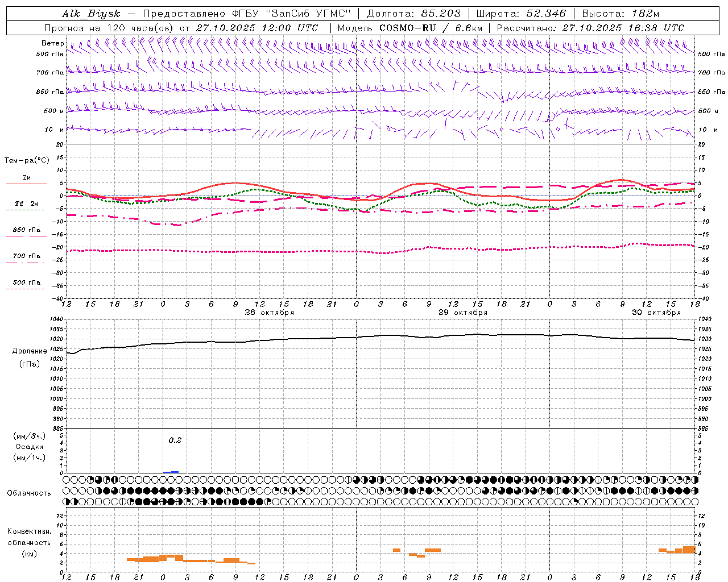Click the 10 м wind level label on the left
Image resolution: width=728 pixels, height=582 pixels.
pyautogui.click(x=54, y=130)
